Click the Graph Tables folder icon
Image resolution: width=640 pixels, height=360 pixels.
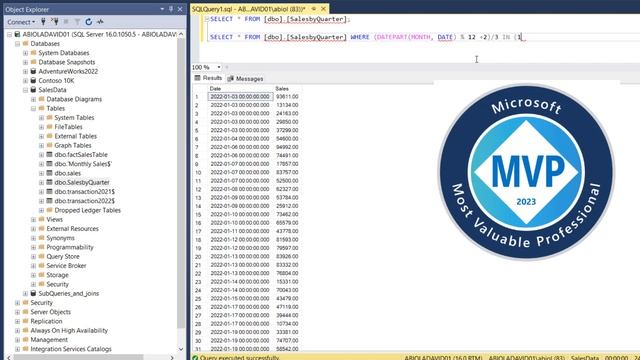[x=49, y=145]
